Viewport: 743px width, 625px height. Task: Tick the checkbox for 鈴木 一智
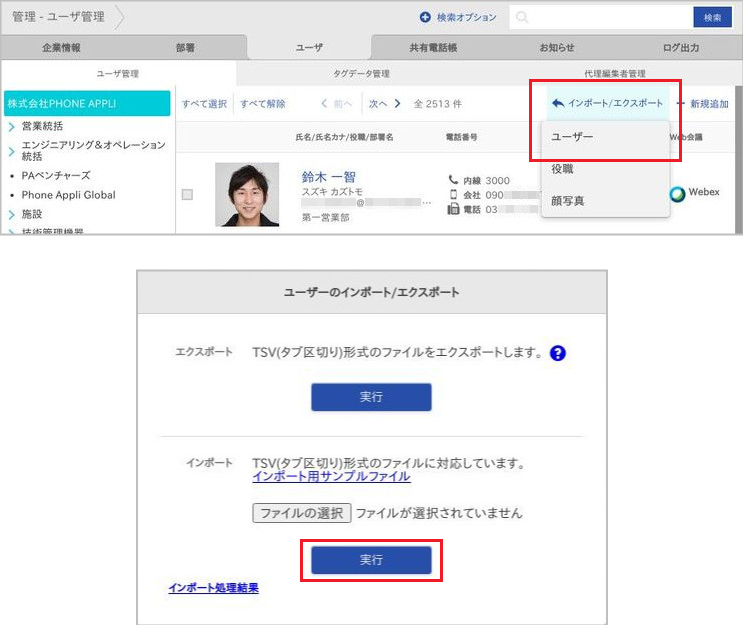point(187,194)
